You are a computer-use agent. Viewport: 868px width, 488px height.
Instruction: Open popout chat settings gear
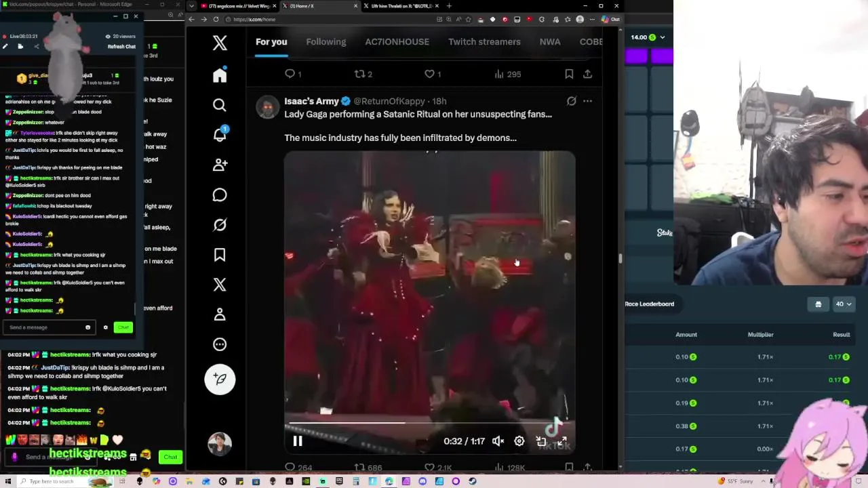click(x=105, y=327)
